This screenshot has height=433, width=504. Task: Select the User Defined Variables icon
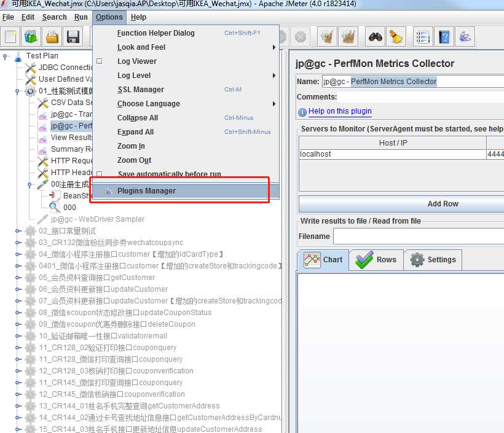31,79
